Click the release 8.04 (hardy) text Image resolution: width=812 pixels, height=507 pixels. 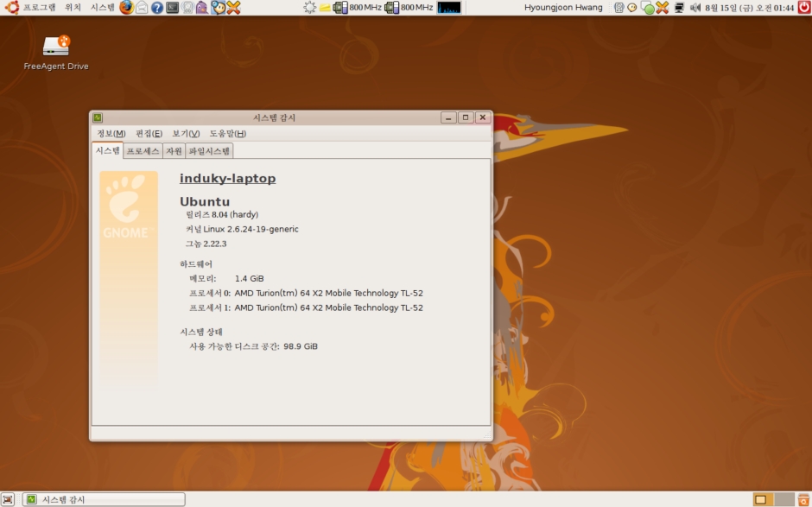222,214
